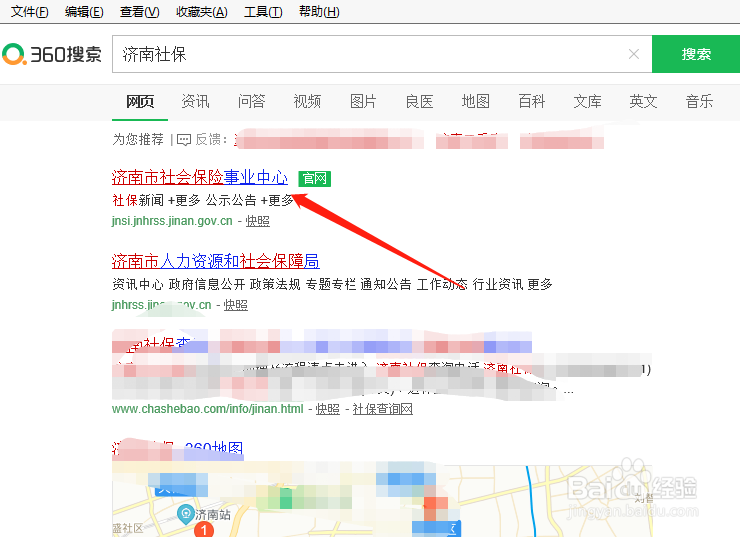Switch to the 英文 tab

pos(643,101)
